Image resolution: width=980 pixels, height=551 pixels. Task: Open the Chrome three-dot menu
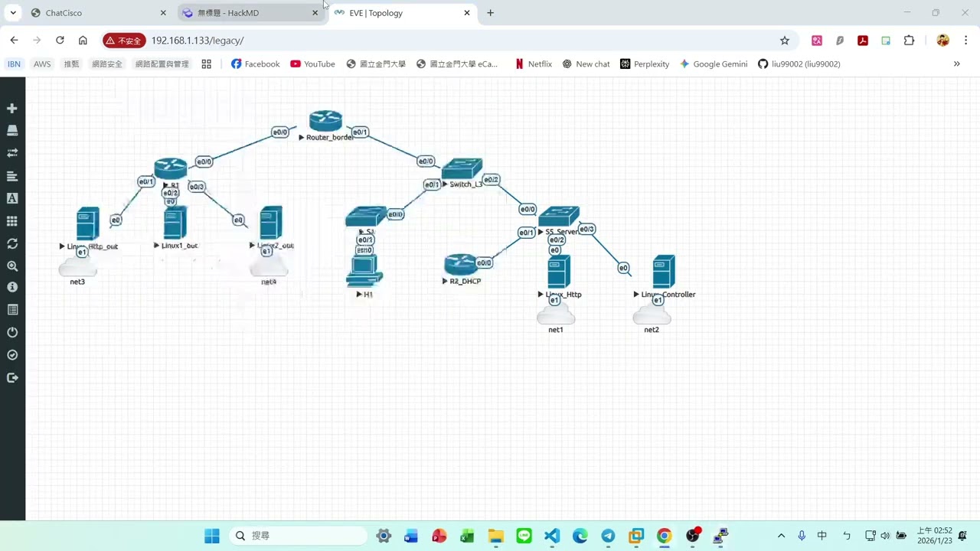coord(965,41)
